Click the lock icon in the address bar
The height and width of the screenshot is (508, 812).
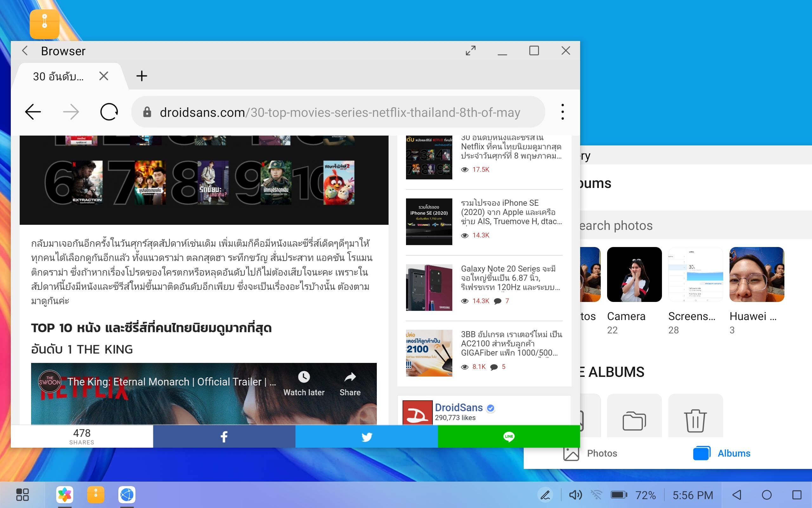(147, 112)
